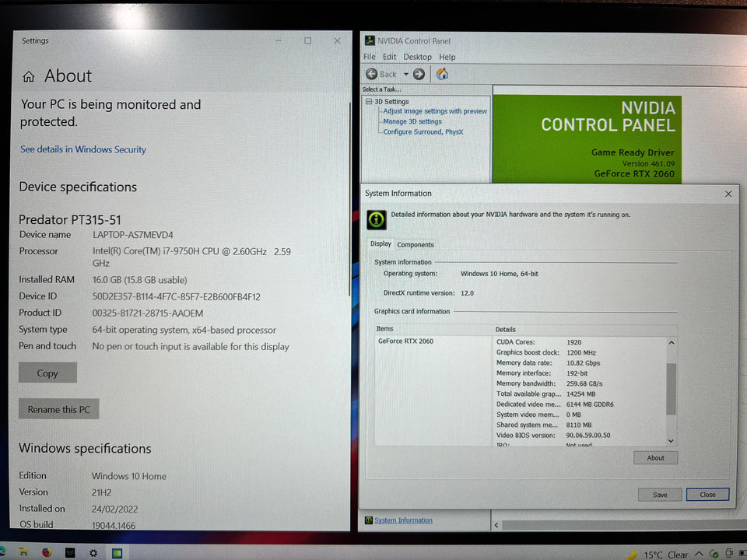This screenshot has width=747, height=560.
Task: Open the Desktop menu
Action: [x=417, y=57]
